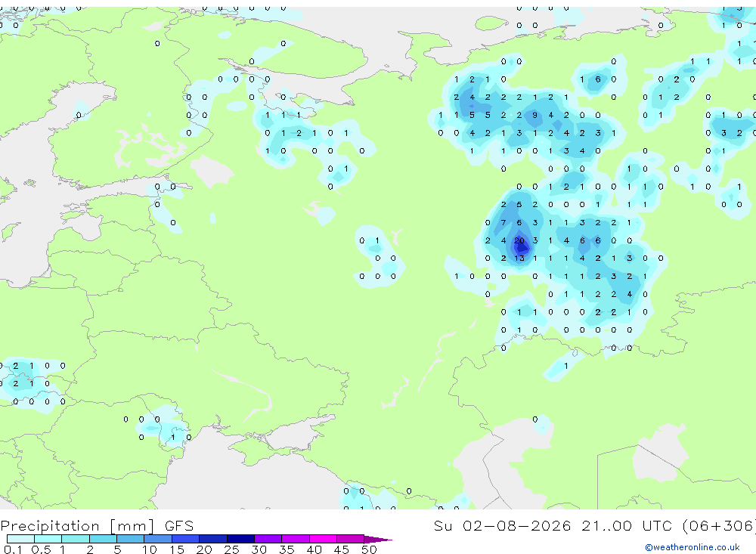The image size is (756, 554).
Task: Select the 5–10 mm legend color swatch
Action: (131, 539)
